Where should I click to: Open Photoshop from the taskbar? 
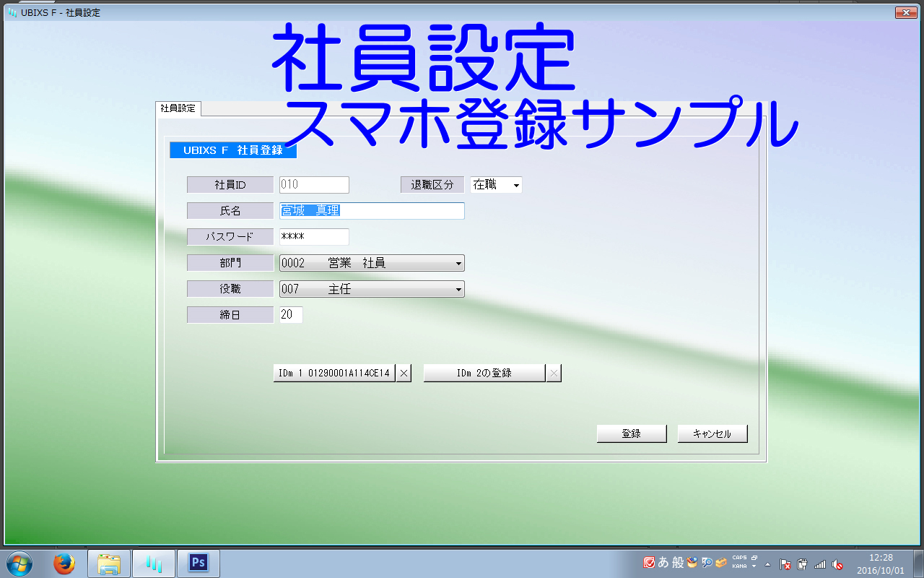pos(198,564)
